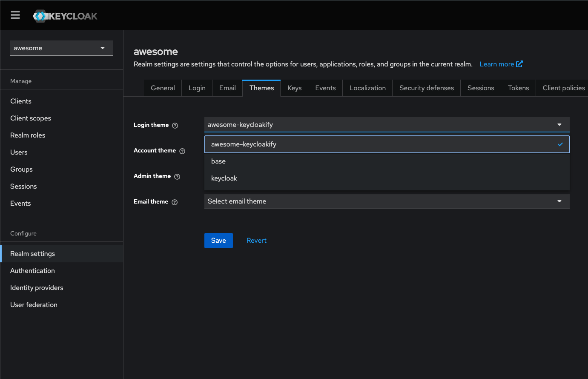The width and height of the screenshot is (588, 379).
Task: Click the Login theme help icon
Action: (175, 126)
